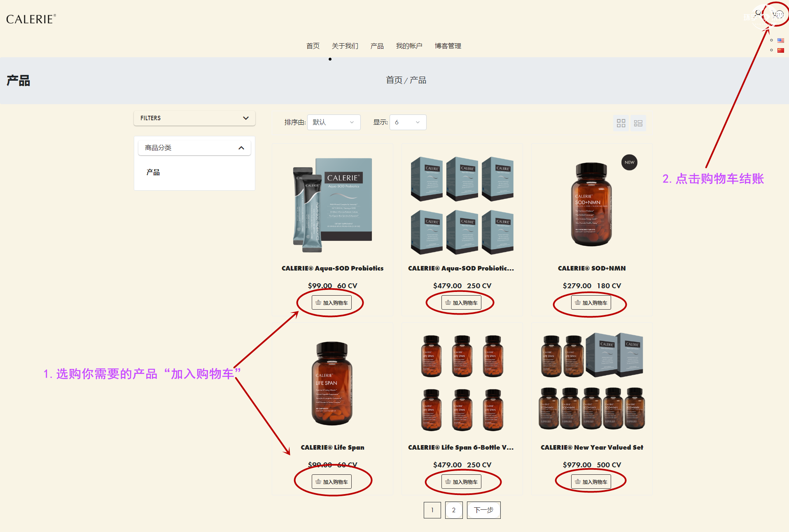Go to 首页 in the navigation menu
789x532 pixels.
(x=313, y=46)
